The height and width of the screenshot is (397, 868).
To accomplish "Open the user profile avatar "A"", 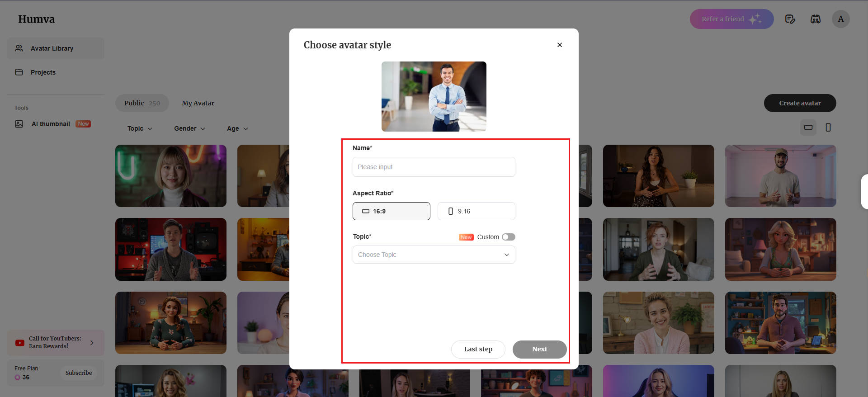I will (x=841, y=19).
